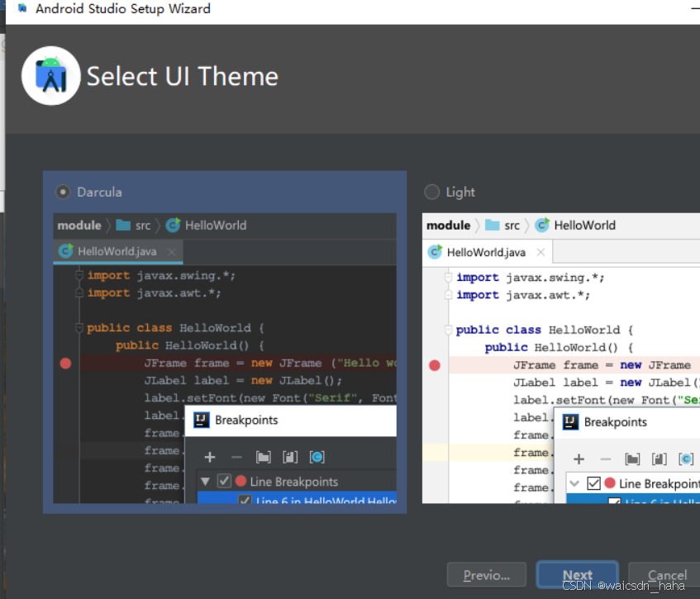Click Select UI Theme heading
Viewport: 700px width, 599px height.
point(182,76)
